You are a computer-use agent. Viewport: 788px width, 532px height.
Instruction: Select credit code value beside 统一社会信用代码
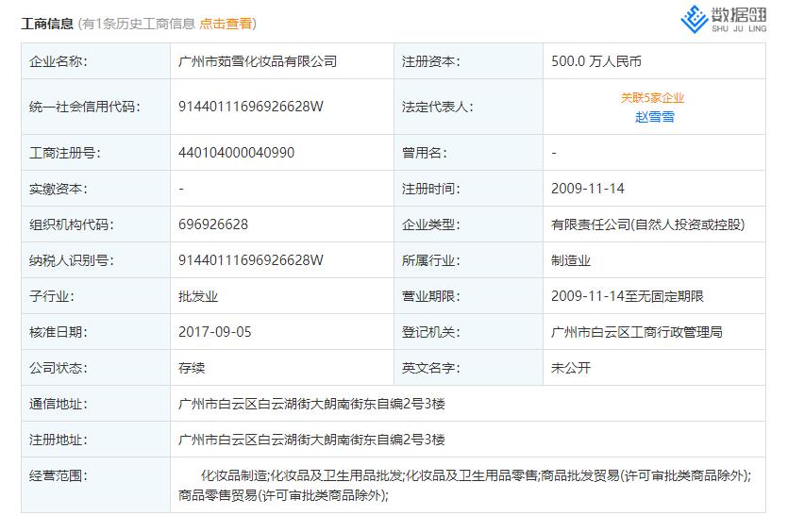(251, 107)
